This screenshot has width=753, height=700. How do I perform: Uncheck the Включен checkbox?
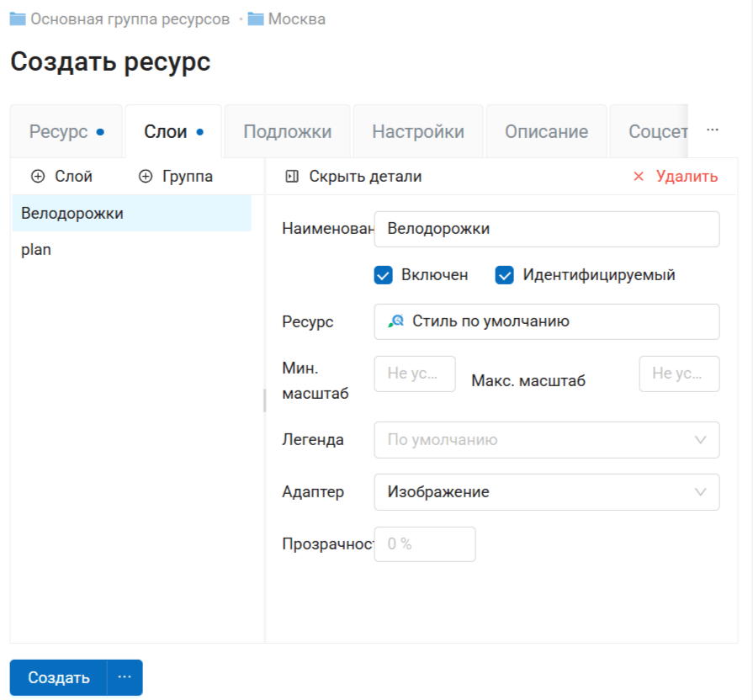click(x=384, y=275)
